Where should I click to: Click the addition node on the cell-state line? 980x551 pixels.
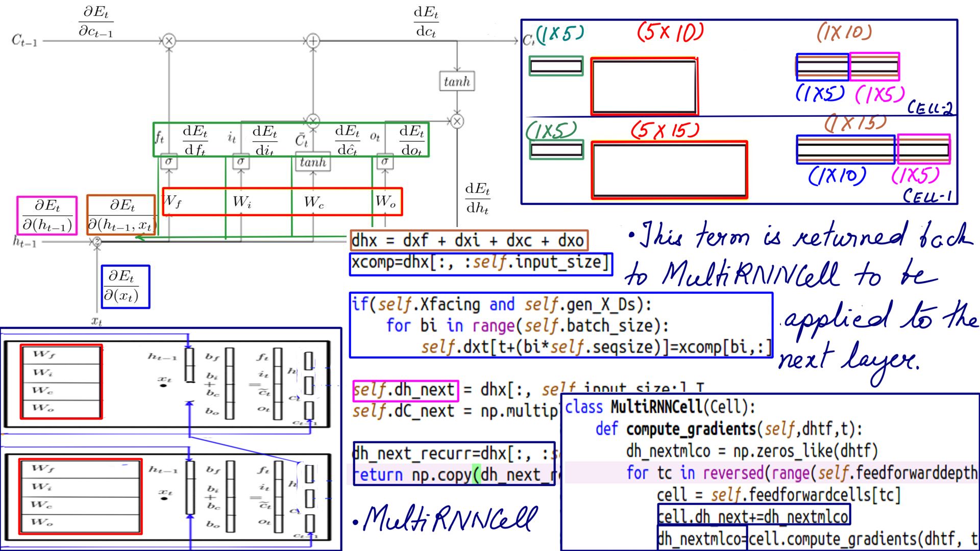point(313,40)
